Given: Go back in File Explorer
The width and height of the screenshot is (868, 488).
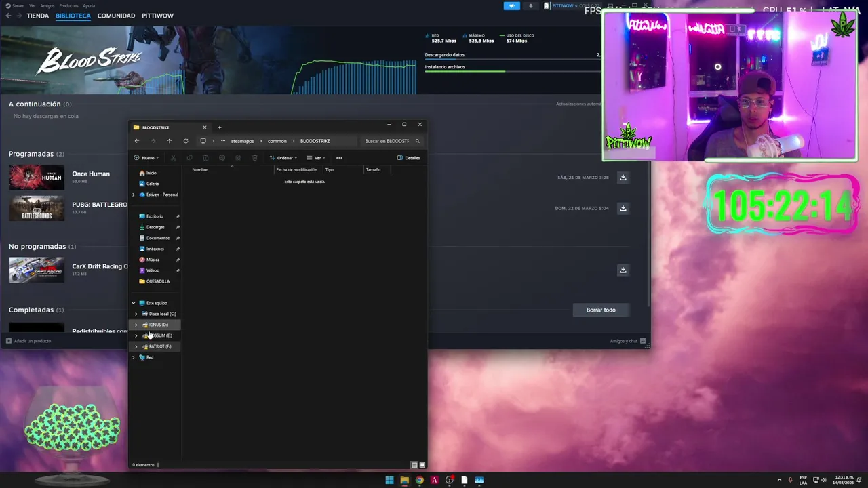Looking at the screenshot, I should 137,141.
